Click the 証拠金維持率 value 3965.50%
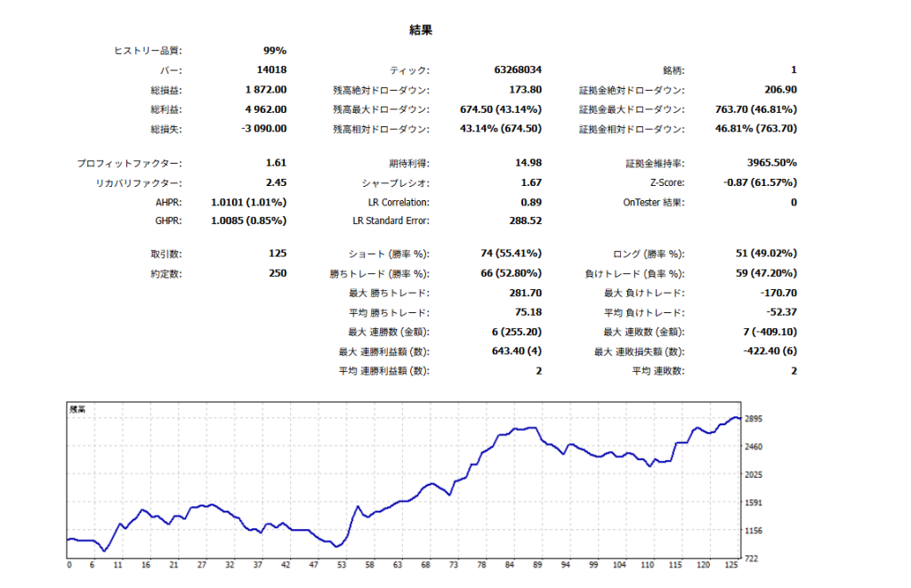Screen dimensions: 911x588 pos(771,164)
